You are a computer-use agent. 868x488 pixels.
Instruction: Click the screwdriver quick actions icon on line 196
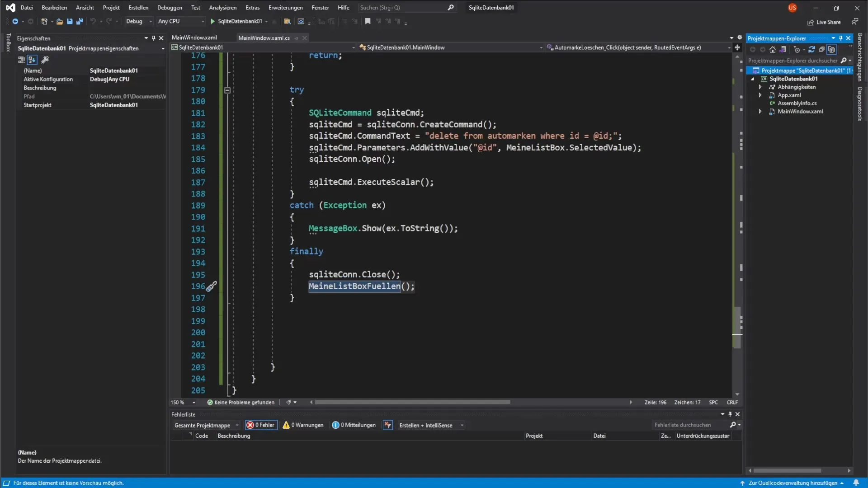click(x=212, y=286)
